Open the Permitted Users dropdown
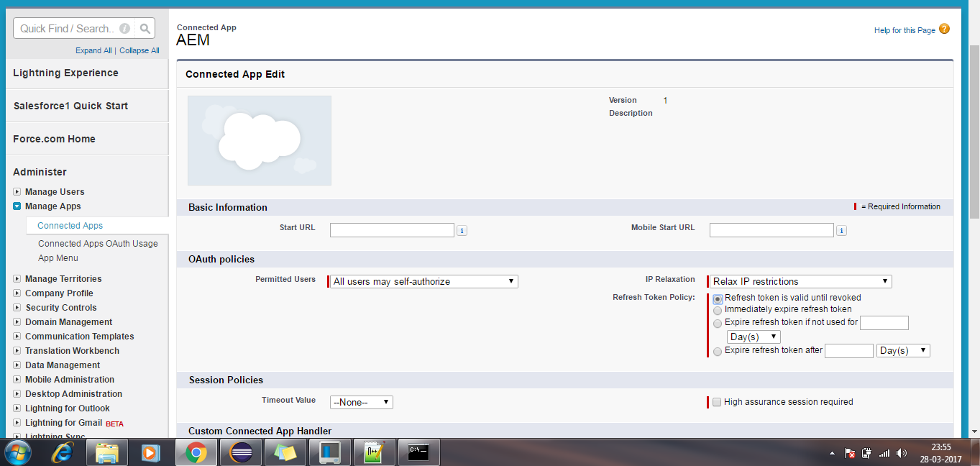 click(423, 281)
